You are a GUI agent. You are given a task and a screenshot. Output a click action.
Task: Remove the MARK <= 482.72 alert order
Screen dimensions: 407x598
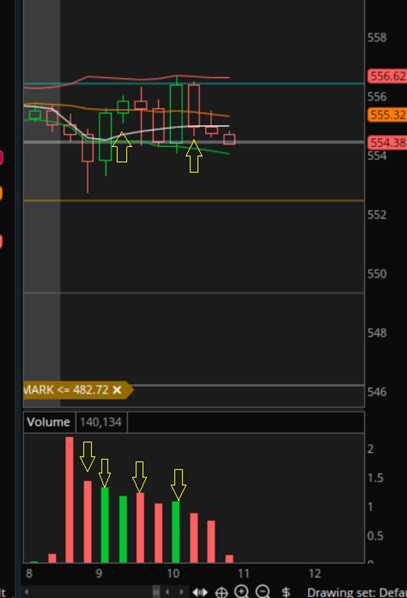click(117, 390)
